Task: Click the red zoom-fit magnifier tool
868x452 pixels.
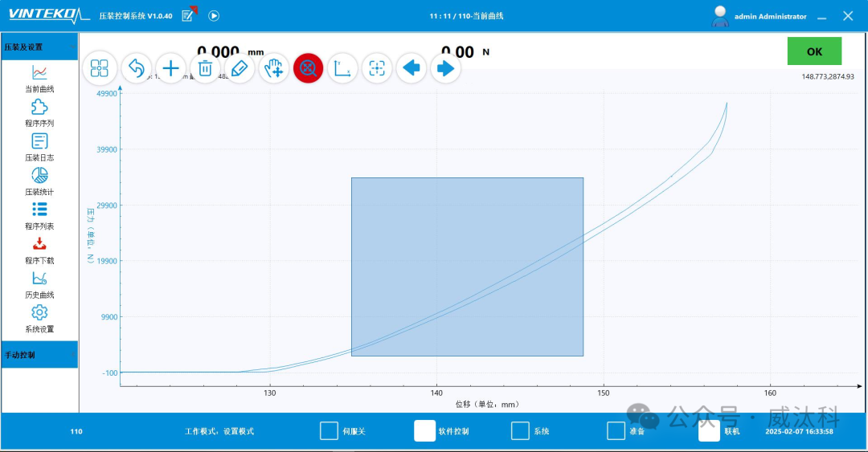Action: point(308,68)
